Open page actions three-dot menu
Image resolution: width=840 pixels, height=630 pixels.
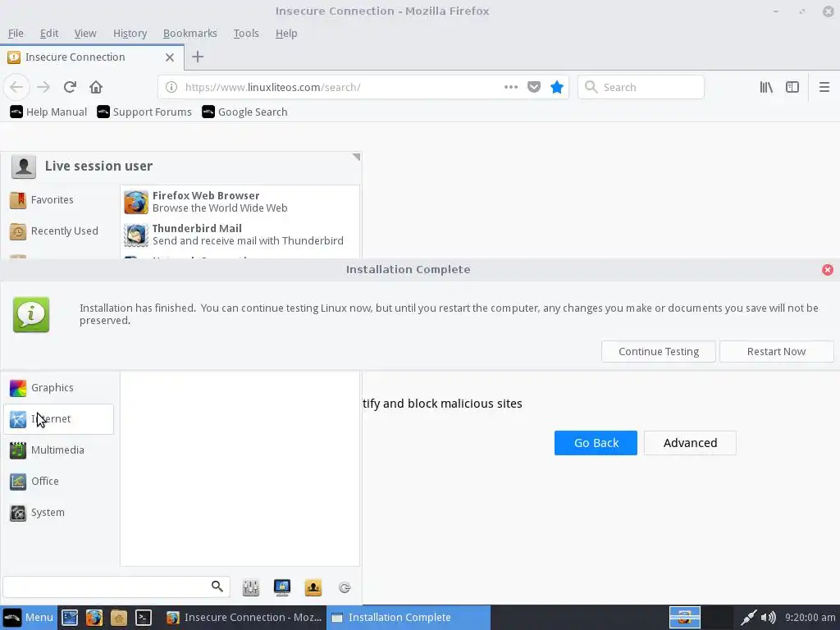tap(511, 87)
